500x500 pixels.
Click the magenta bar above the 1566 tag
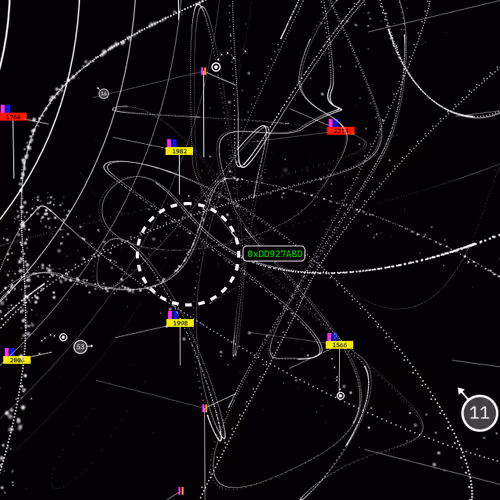point(329,337)
